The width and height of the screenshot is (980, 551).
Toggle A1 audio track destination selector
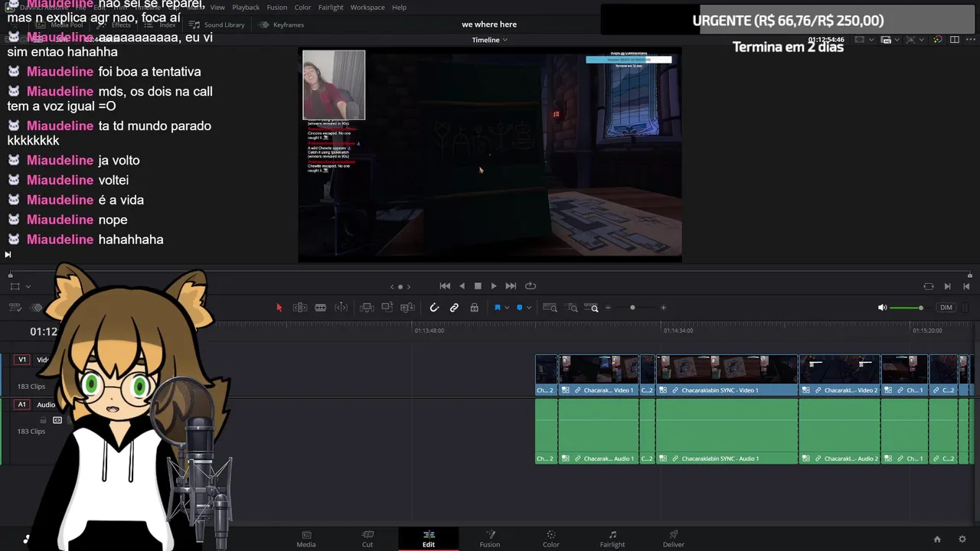click(22, 404)
